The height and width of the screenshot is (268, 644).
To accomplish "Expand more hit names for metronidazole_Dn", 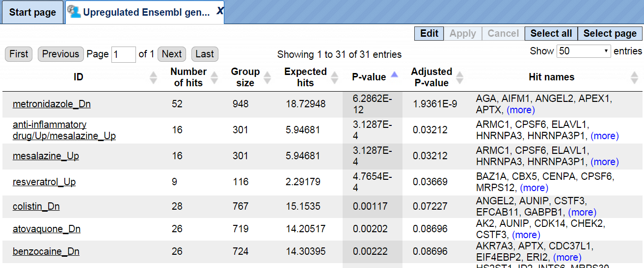I will tap(521, 110).
